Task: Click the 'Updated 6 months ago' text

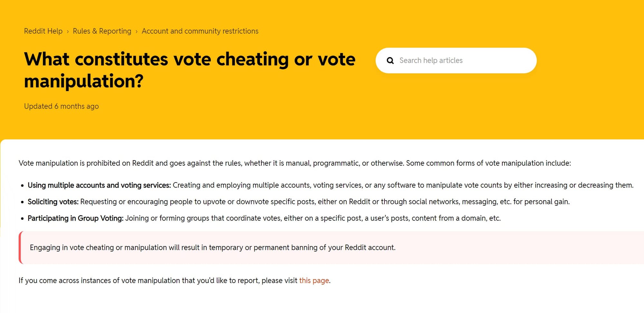Action: pyautogui.click(x=61, y=106)
